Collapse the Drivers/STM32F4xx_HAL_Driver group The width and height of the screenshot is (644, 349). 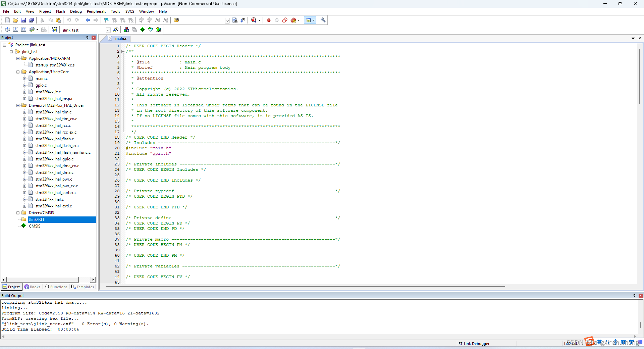pos(18,105)
